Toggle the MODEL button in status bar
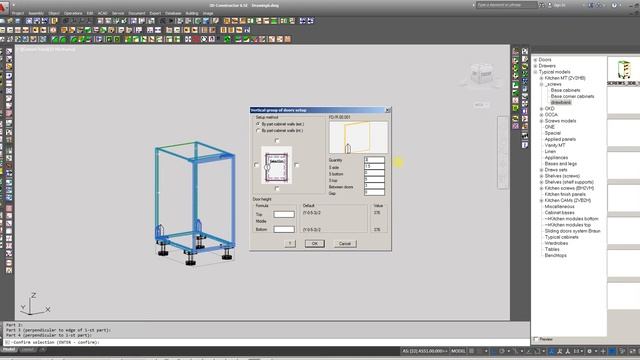Viewport: 640px width, 360px height. pyautogui.click(x=458, y=351)
